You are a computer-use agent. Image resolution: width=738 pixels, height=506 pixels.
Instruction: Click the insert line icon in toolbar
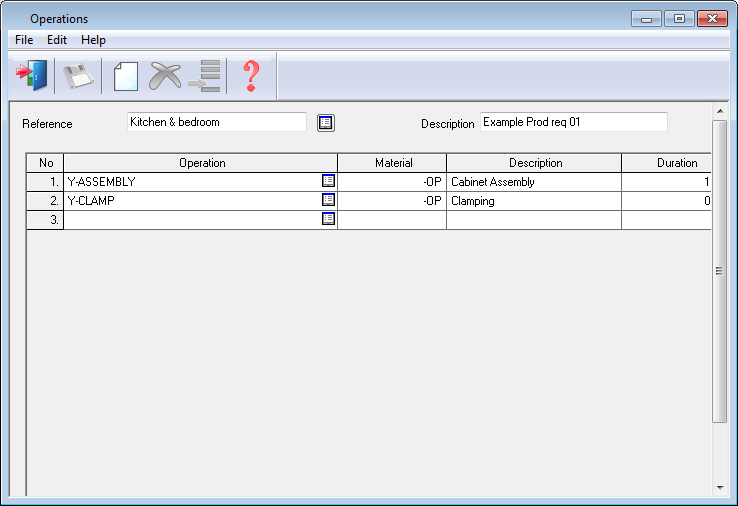click(x=205, y=76)
